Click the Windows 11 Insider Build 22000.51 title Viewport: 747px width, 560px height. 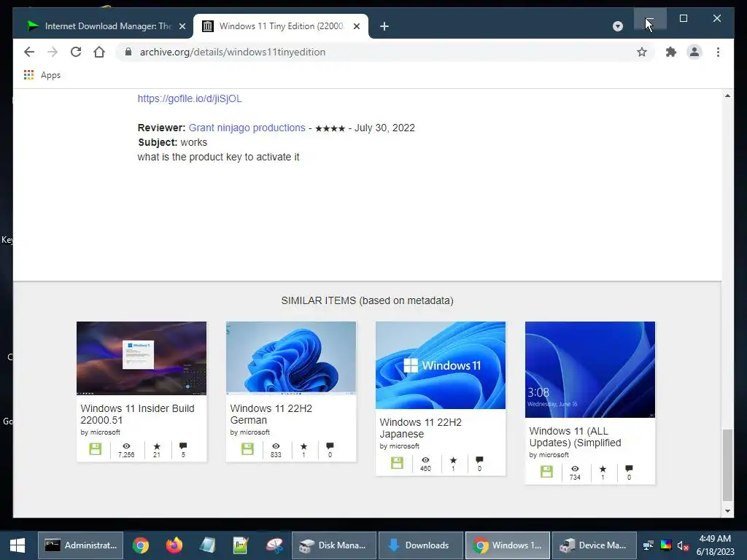pos(137,414)
